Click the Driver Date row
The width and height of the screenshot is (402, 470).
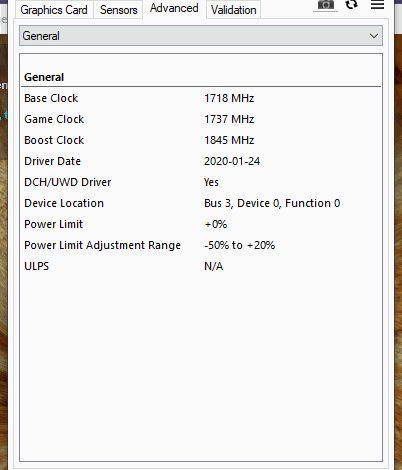[201, 161]
